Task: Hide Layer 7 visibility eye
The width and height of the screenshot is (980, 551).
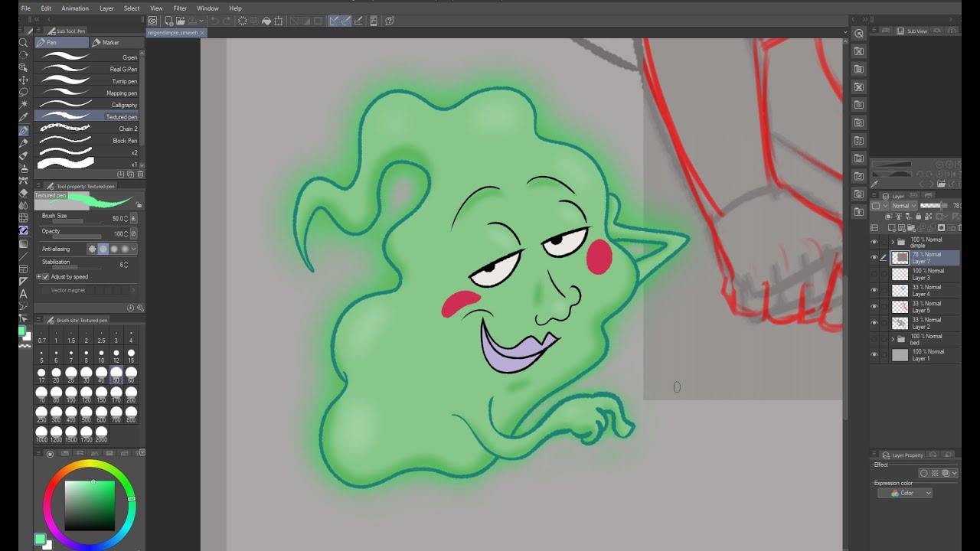Action: pos(874,258)
